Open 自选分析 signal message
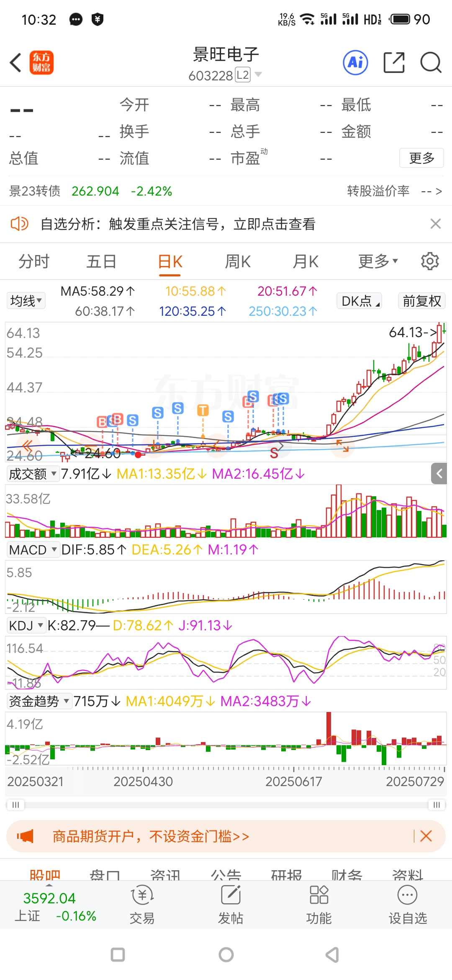The width and height of the screenshot is (452, 980). click(x=177, y=224)
